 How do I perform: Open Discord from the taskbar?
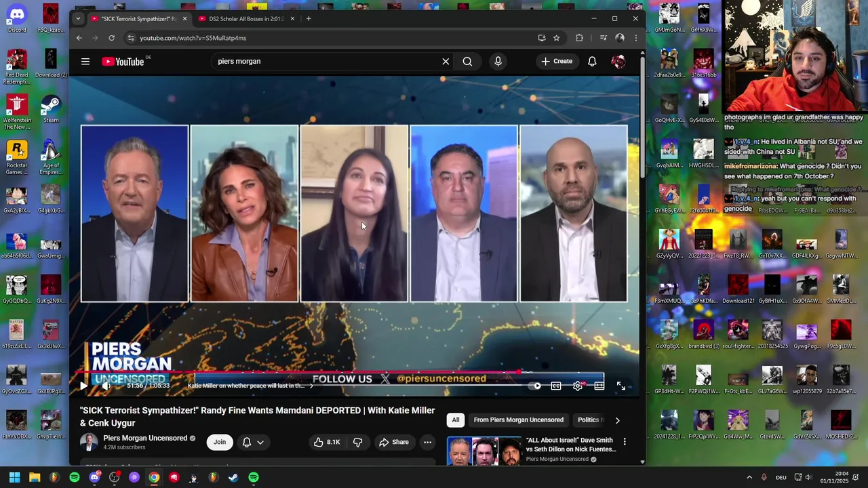94,477
